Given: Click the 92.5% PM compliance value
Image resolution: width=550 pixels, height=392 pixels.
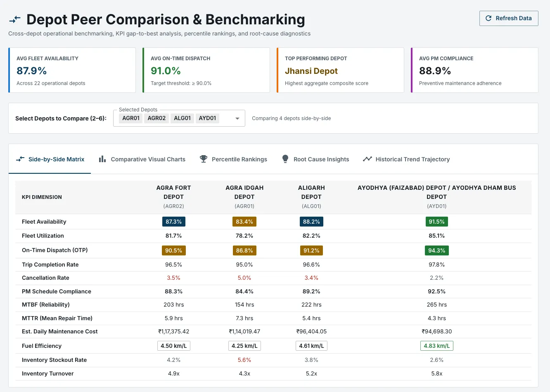Looking at the screenshot, I should [x=436, y=291].
